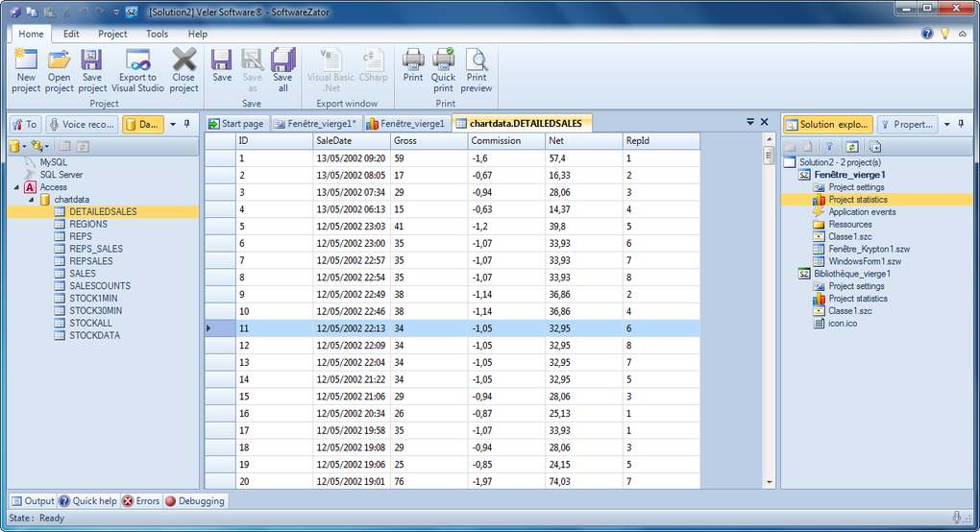Click the SaleDate column header
Image resolution: width=980 pixels, height=532 pixels.
tap(352, 141)
